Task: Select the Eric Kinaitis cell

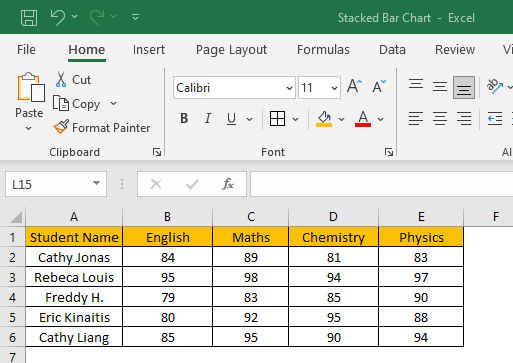Action: (x=74, y=317)
